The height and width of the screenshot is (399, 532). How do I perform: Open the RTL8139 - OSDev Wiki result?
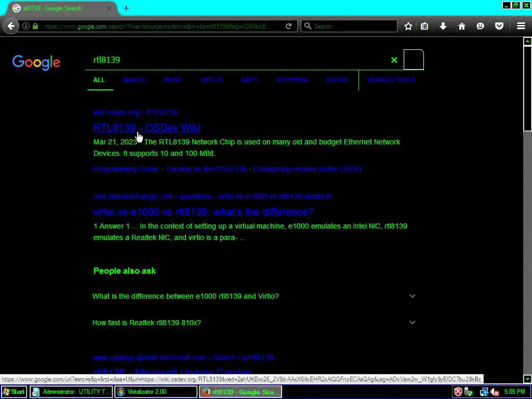click(x=147, y=128)
